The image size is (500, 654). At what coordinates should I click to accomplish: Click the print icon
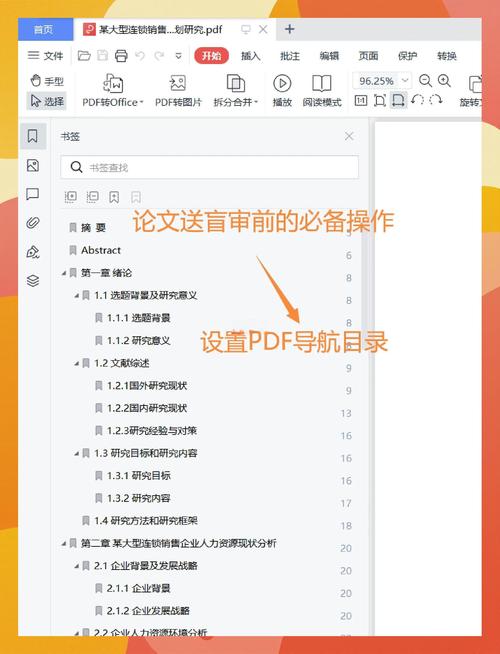coord(121,55)
